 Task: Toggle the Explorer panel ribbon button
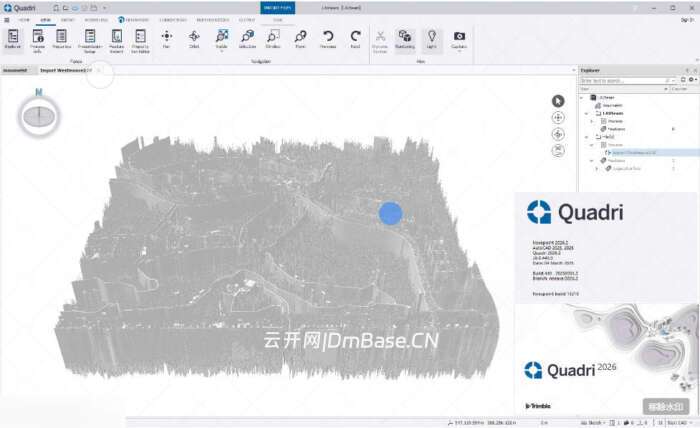coord(13,40)
